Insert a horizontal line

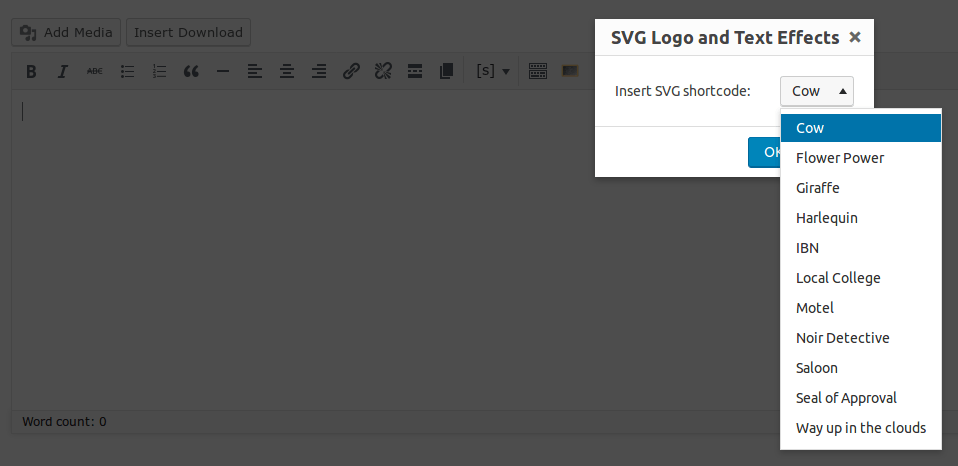click(223, 72)
